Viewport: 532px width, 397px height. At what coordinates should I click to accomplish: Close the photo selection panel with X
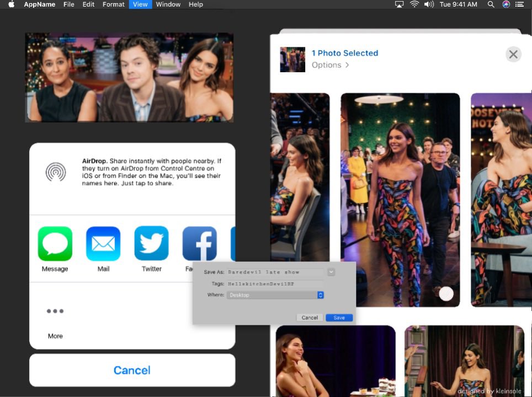click(x=513, y=54)
